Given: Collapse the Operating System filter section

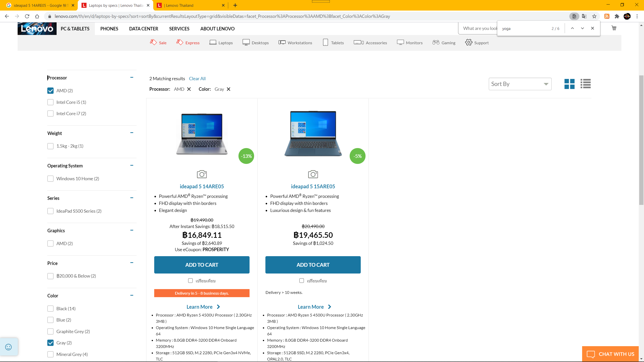Looking at the screenshot, I should tap(132, 165).
